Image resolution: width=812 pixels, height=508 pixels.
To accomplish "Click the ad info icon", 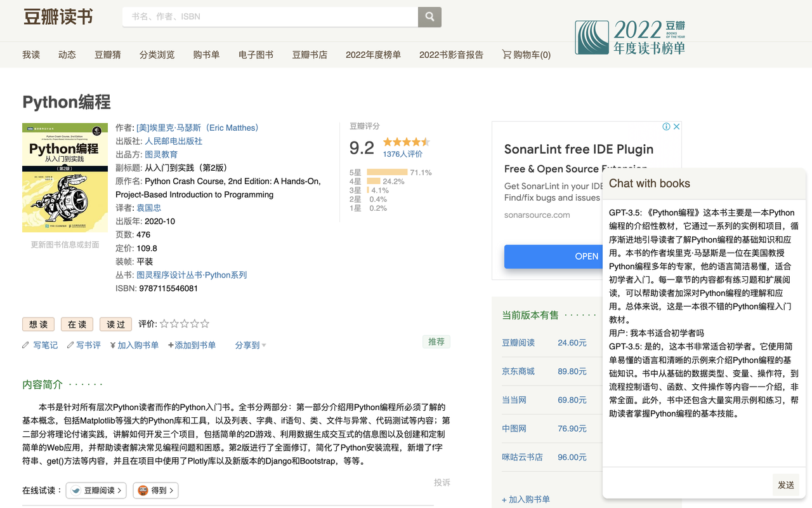I will point(666,126).
